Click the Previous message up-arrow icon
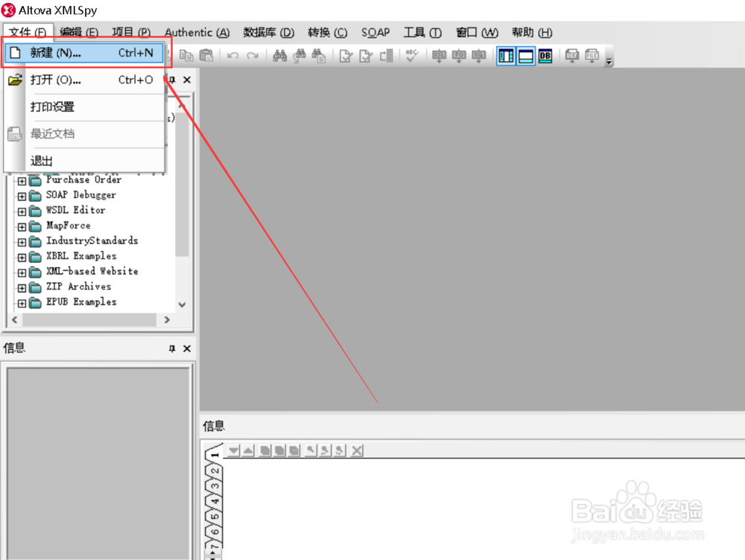Screen dimensions: 745x560 click(248, 451)
